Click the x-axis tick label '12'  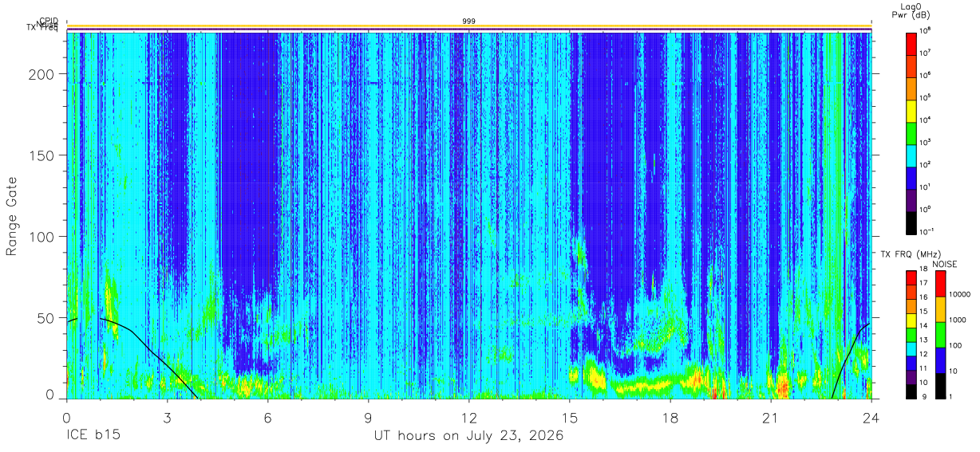(x=468, y=417)
